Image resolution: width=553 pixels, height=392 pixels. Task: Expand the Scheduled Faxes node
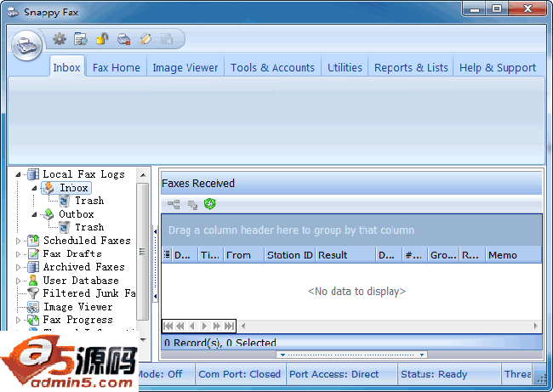point(19,241)
